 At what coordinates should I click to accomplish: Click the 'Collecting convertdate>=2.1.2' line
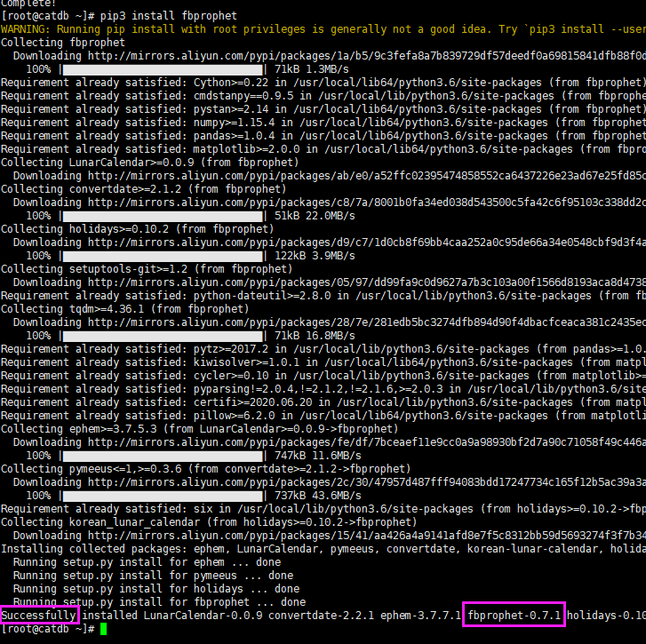[143, 189]
